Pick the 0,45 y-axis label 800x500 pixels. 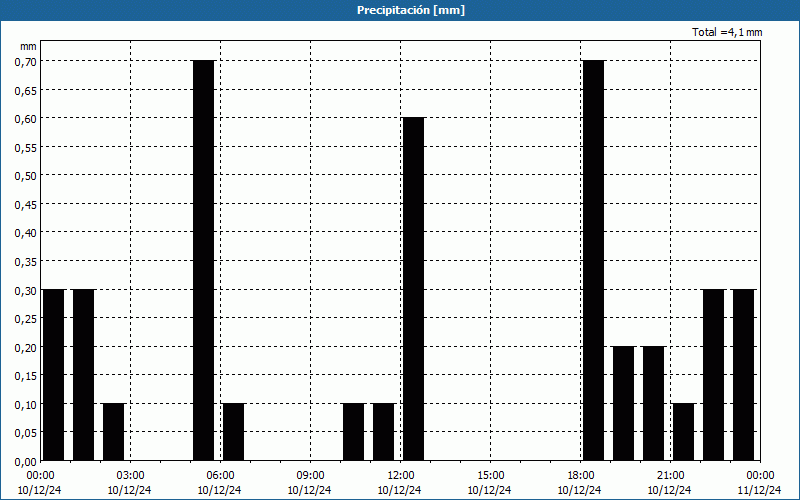click(26, 204)
